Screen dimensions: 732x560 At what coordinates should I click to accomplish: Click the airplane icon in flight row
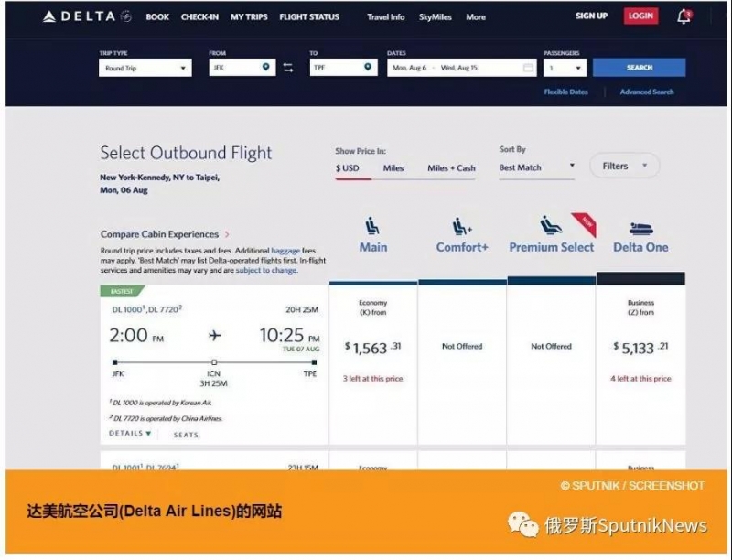(x=215, y=335)
